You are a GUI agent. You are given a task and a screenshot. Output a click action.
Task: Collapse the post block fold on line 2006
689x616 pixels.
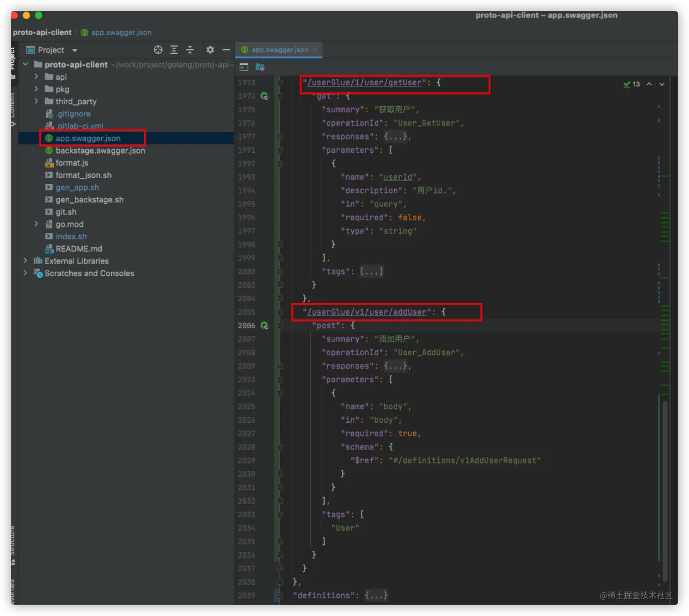(280, 326)
